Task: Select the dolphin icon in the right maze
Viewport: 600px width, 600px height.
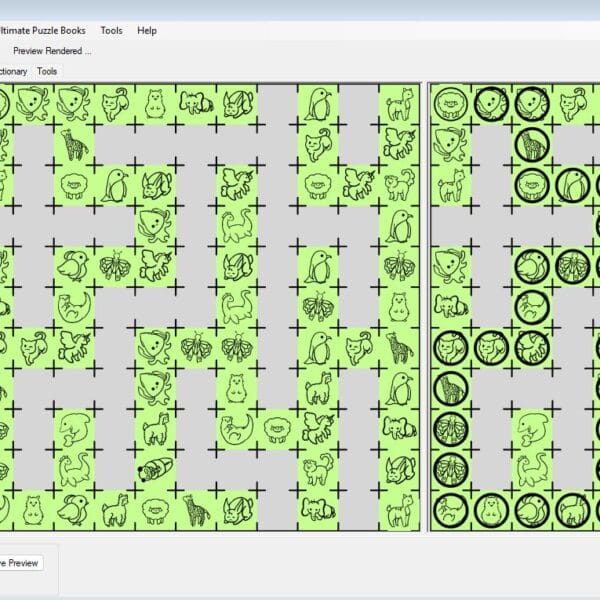Action: pos(531,428)
